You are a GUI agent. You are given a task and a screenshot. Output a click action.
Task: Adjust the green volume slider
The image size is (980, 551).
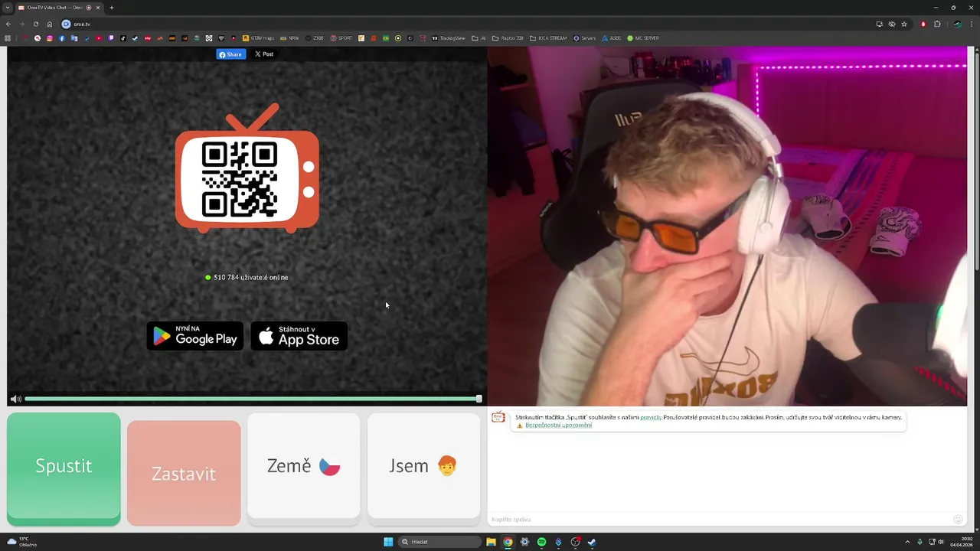tap(253, 399)
